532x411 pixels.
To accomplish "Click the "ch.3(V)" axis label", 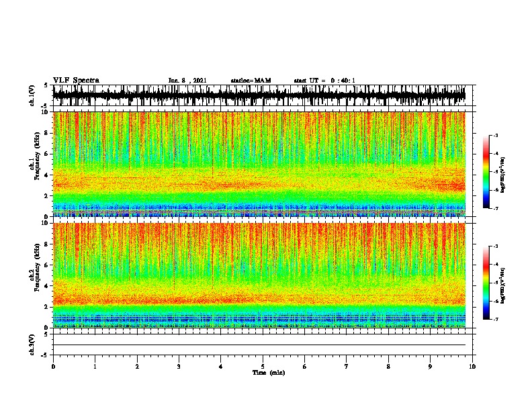I will tap(32, 345).
